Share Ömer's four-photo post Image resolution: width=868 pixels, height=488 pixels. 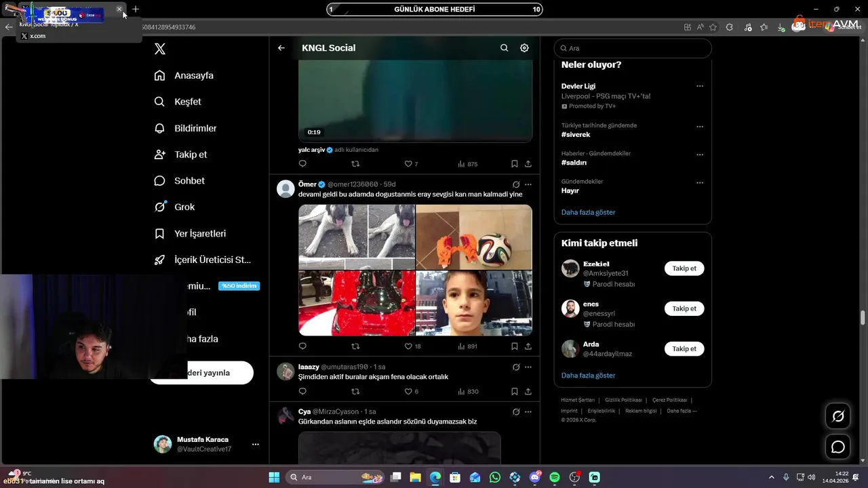point(528,346)
